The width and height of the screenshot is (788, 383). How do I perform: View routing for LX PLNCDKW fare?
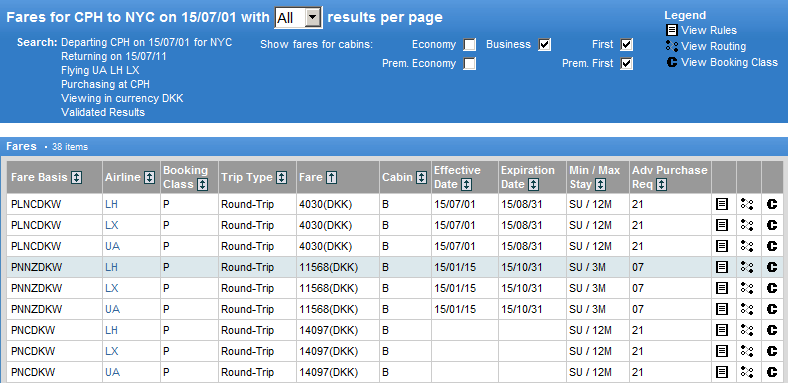point(747,225)
